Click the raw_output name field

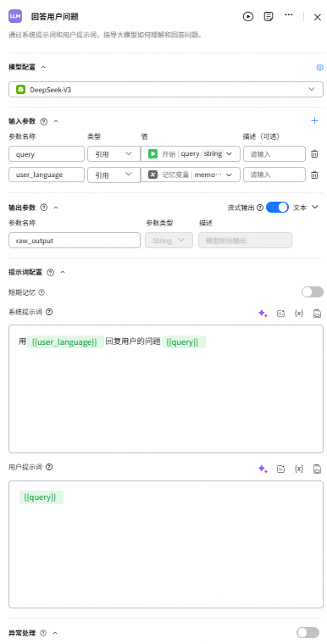tap(75, 241)
